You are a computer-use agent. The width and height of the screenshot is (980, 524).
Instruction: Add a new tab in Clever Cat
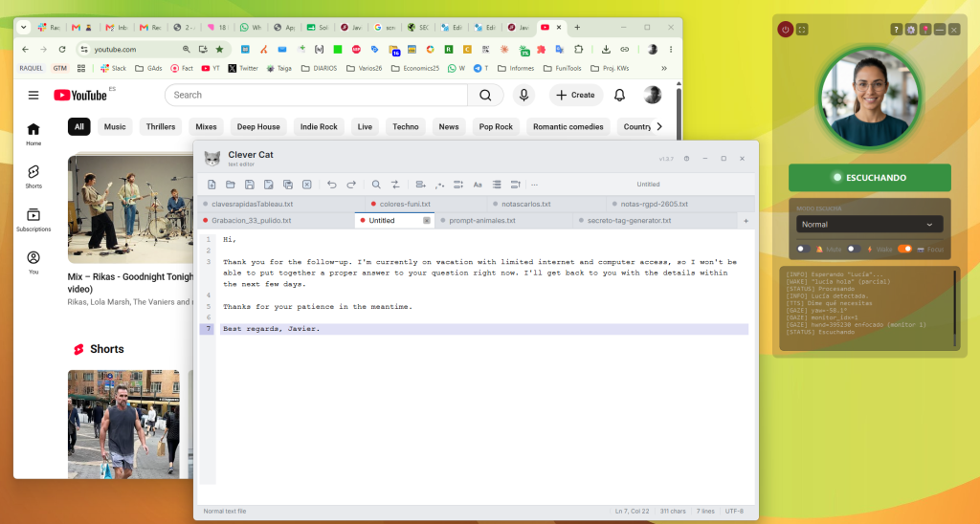746,221
